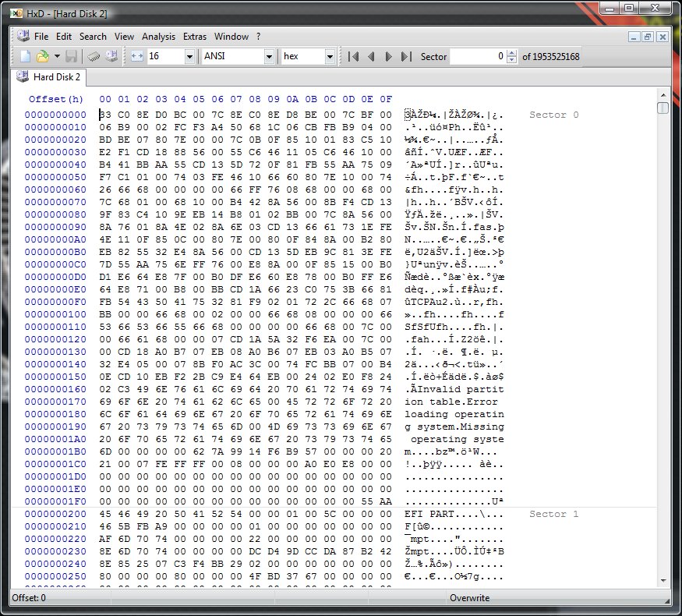Click the 55 AA boot signature bytes
This screenshot has height=616, width=682.
(x=376, y=501)
